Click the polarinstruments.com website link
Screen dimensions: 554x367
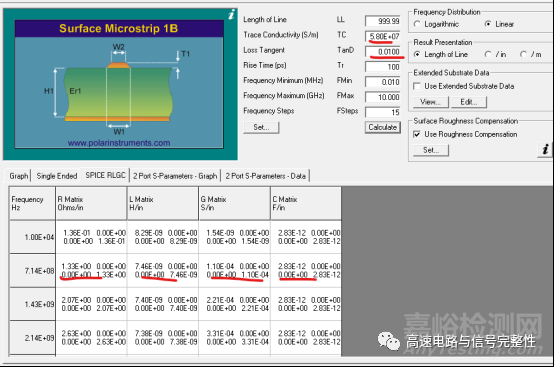coord(119,143)
